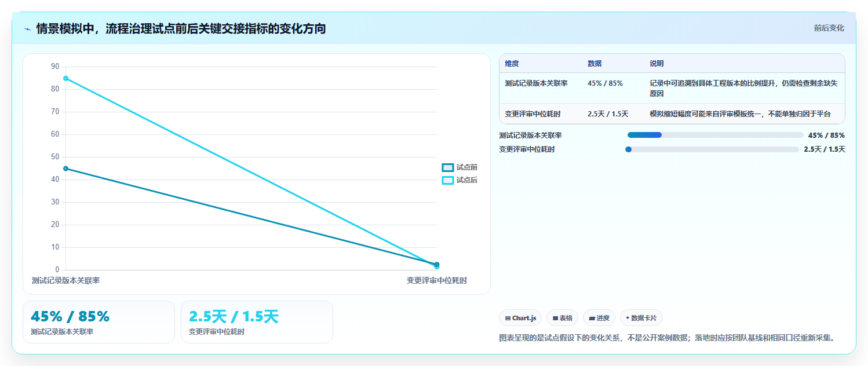Select the 进度 tag chip
This screenshot has height=366, width=868.
pos(599,318)
